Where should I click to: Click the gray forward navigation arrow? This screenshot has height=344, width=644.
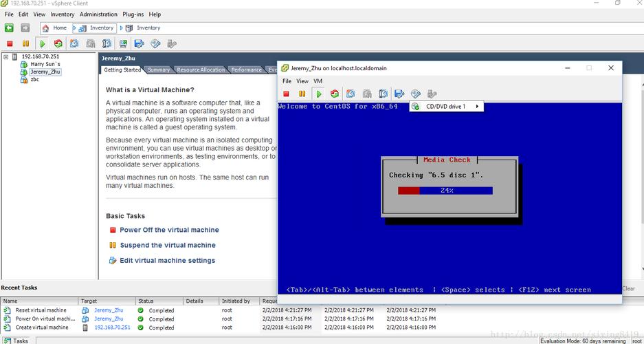pos(25,28)
